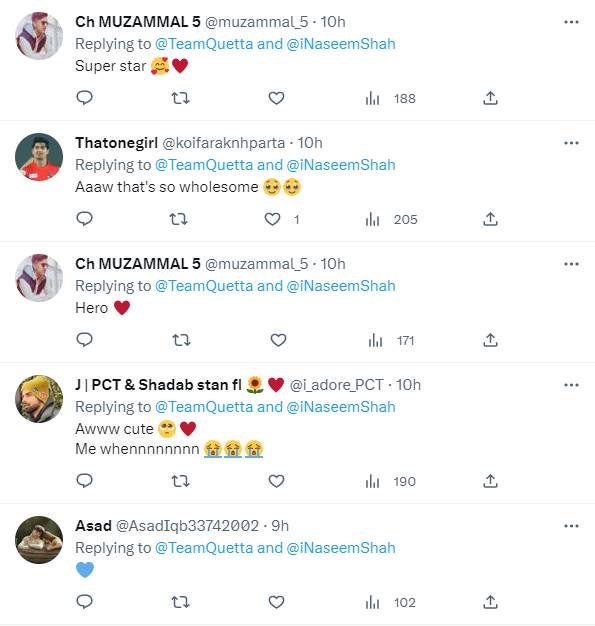Open @iNaseemShah mention in Asad's reply
This screenshot has height=626, width=595.
point(341,548)
